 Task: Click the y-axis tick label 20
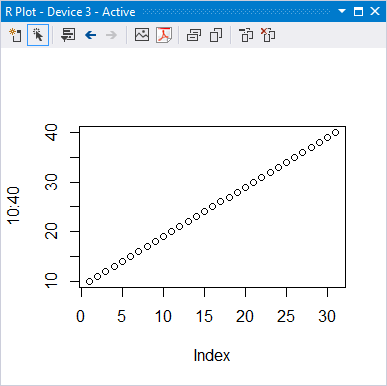click(51, 231)
